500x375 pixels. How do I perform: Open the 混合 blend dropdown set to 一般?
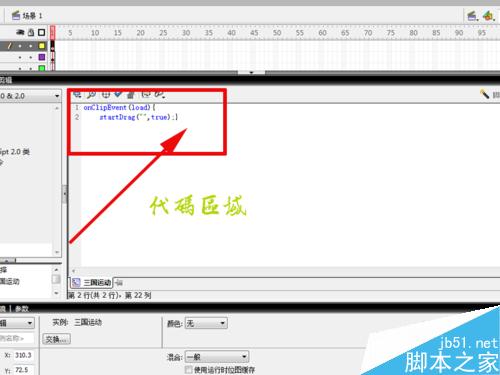[217, 357]
